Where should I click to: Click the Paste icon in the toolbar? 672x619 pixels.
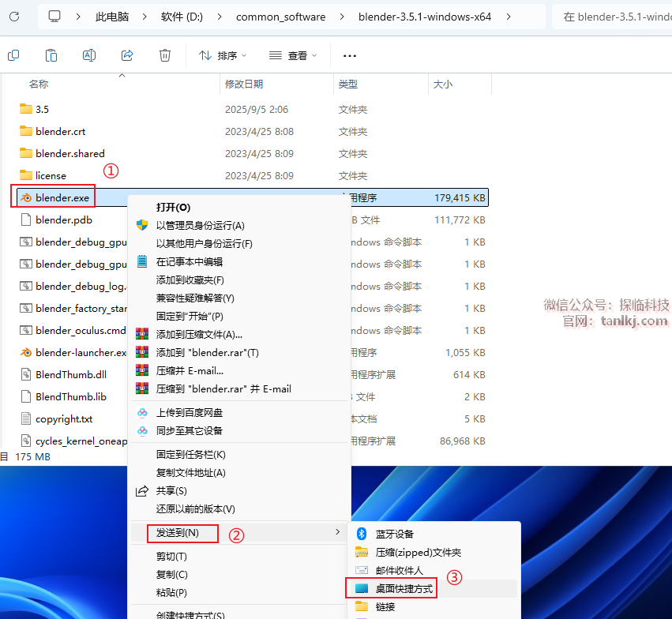pos(51,55)
